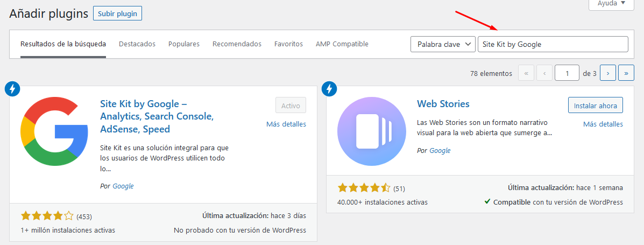Click the (51) ratings count
644x245 pixels.
(x=399, y=189)
